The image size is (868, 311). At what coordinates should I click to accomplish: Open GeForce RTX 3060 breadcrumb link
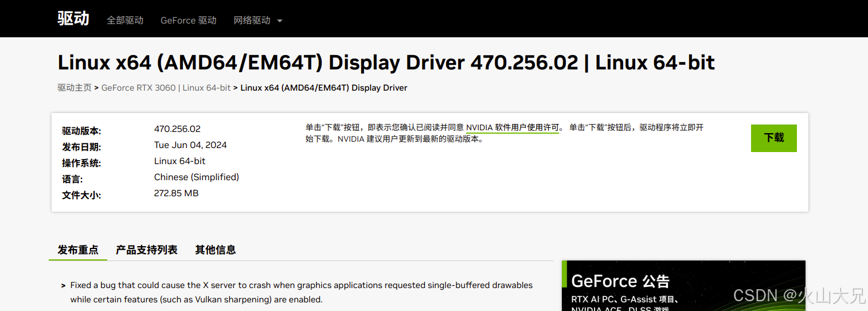pyautogui.click(x=166, y=88)
